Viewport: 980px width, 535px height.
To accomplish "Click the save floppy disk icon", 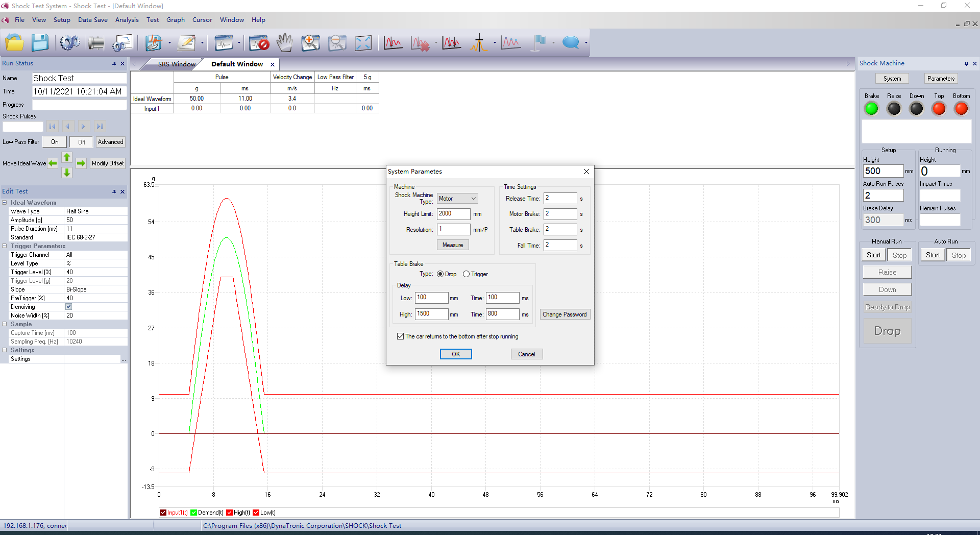I will click(x=40, y=43).
